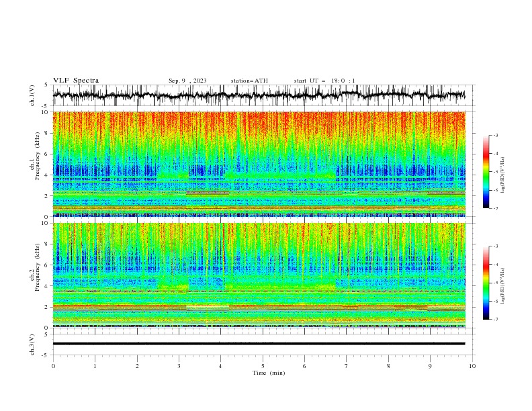Click inside the ch.1 spectrogram panel
This screenshot has width=532, height=411.
tap(259, 164)
